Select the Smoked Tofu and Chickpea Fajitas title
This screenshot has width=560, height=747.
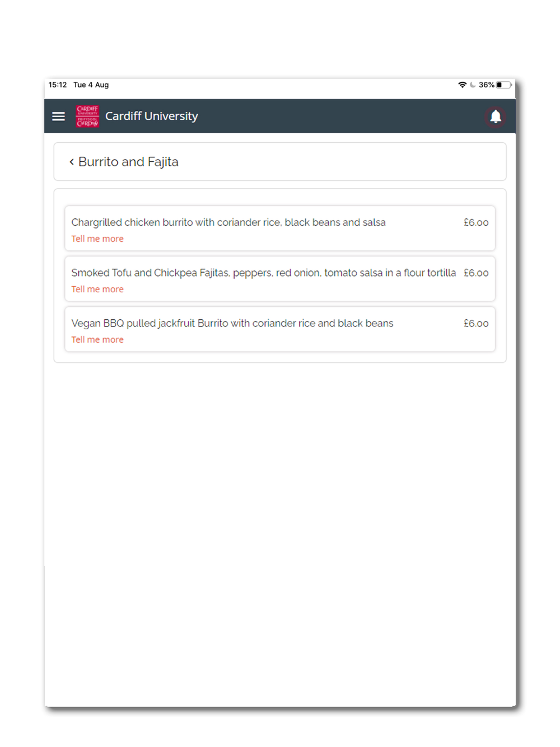264,273
